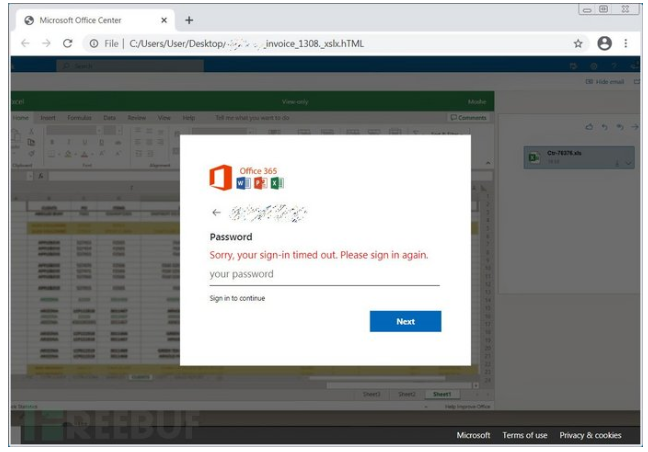The width and height of the screenshot is (648, 452).
Task: Click the browser back arrow
Action: 24,44
